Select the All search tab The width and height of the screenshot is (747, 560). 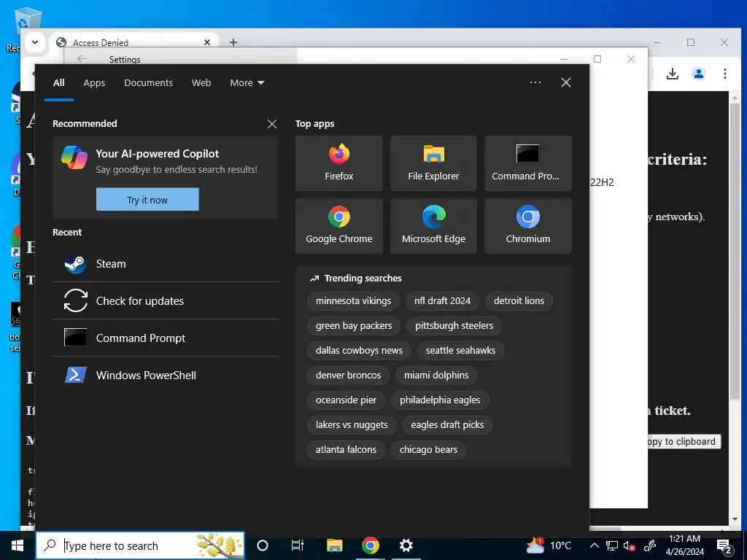click(58, 83)
